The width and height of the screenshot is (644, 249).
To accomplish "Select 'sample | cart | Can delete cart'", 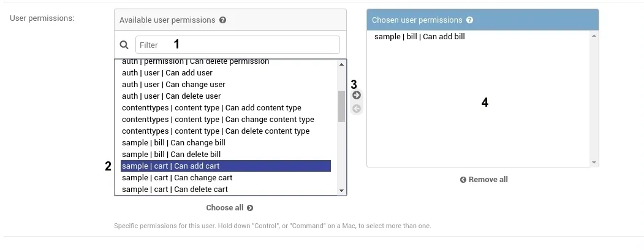I will pos(175,190).
